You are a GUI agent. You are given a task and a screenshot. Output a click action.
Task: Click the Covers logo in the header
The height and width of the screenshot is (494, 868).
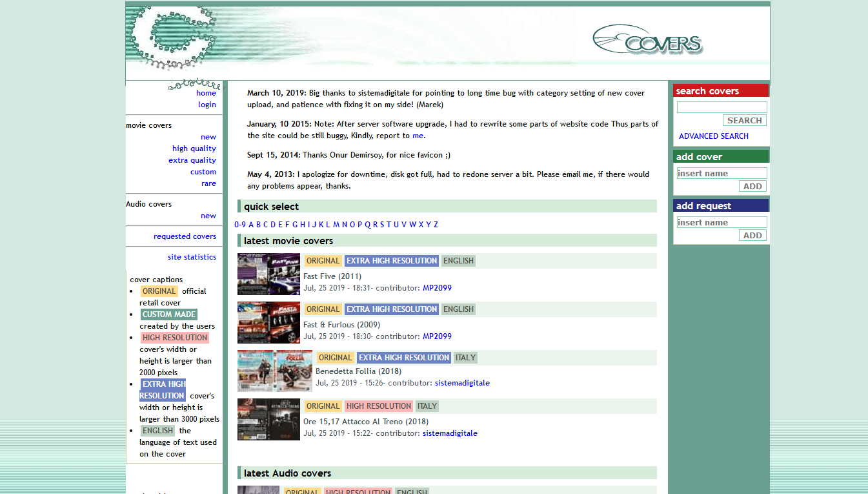(x=647, y=40)
